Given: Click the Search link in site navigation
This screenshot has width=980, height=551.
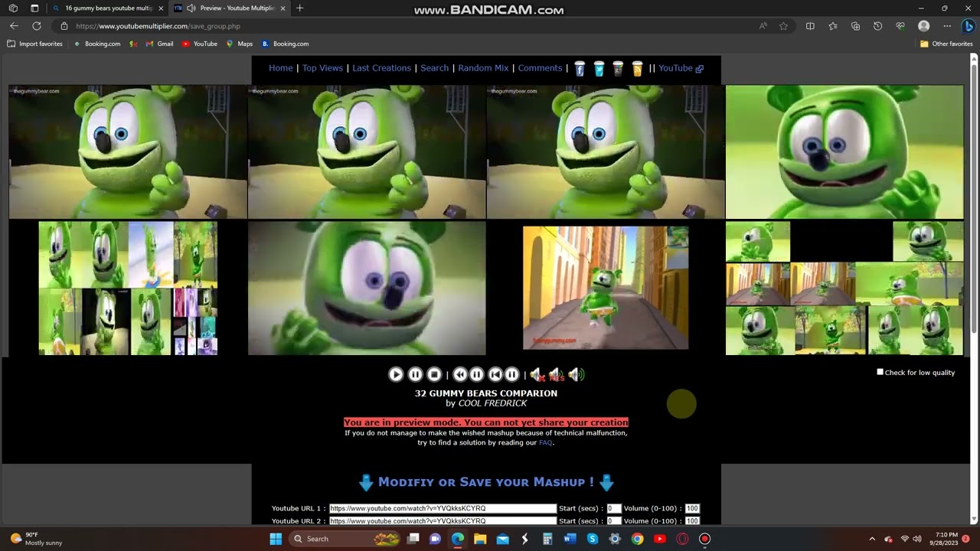Looking at the screenshot, I should point(434,68).
